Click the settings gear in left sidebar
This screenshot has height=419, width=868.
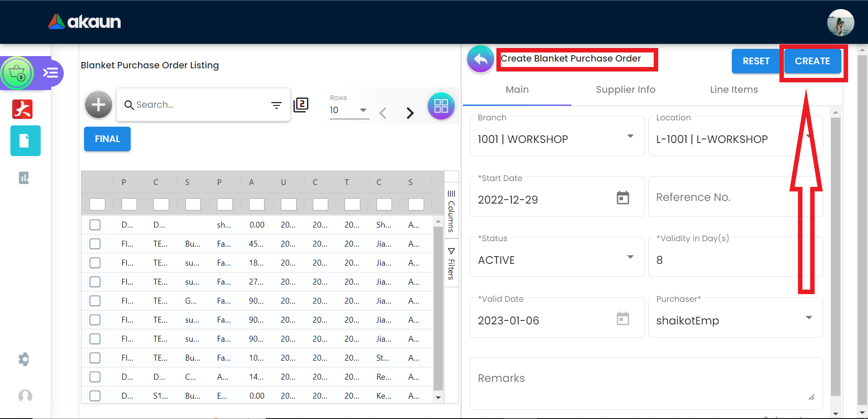(24, 359)
